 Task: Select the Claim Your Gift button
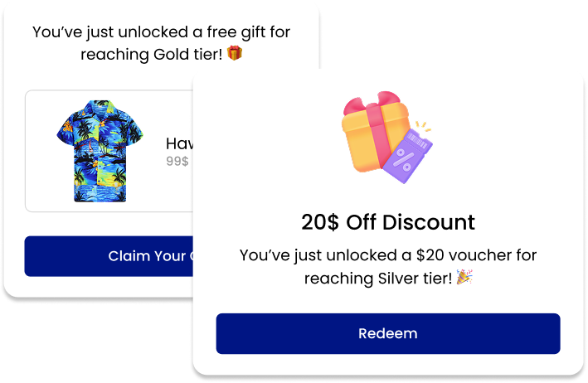[109, 256]
